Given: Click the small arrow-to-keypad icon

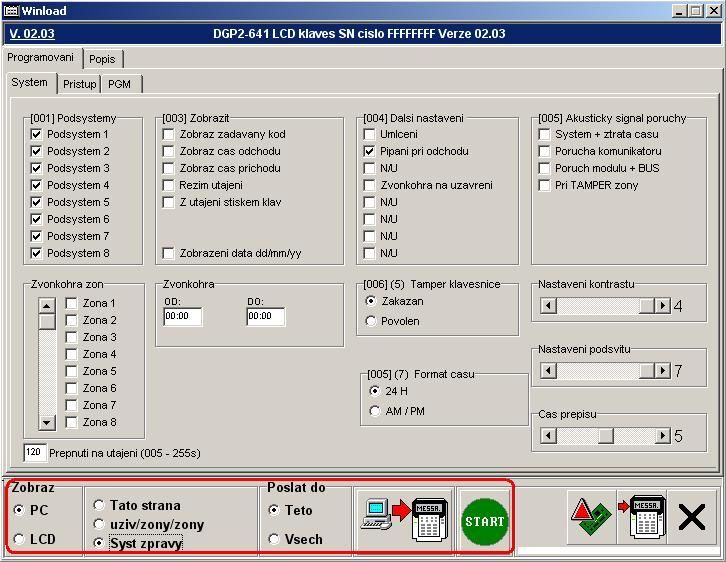Looking at the screenshot, I should 641,519.
